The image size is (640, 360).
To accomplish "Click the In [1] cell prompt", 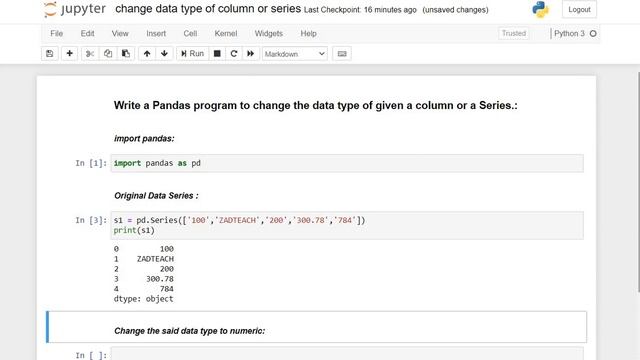I will 91,163.
